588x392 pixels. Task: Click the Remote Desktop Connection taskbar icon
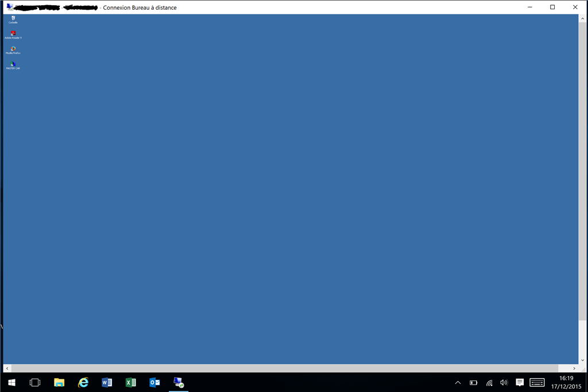pyautogui.click(x=179, y=383)
